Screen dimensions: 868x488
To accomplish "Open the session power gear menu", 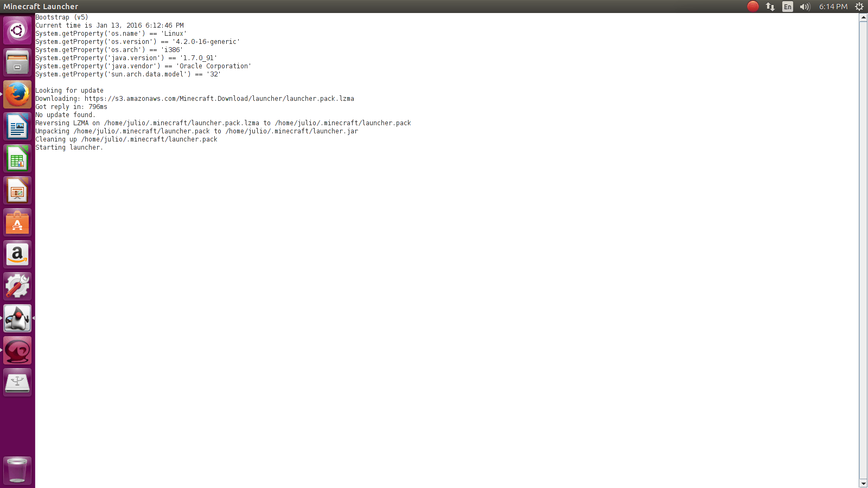I will tap(859, 7).
